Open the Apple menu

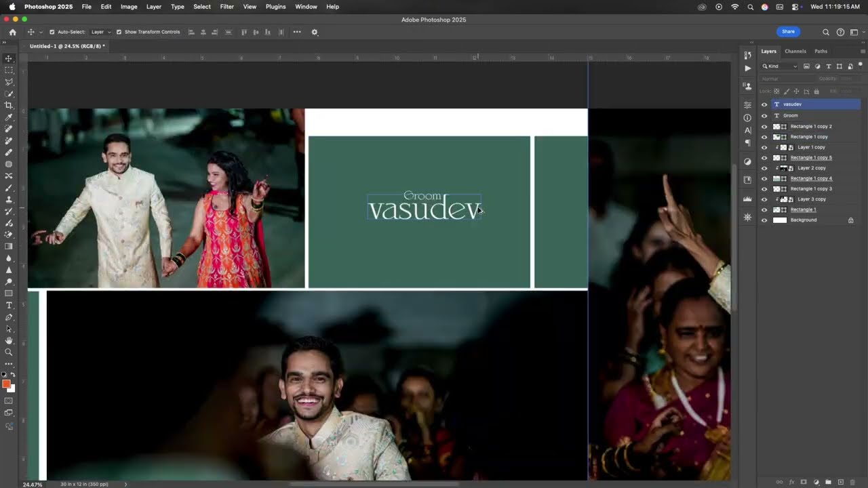pos(12,7)
